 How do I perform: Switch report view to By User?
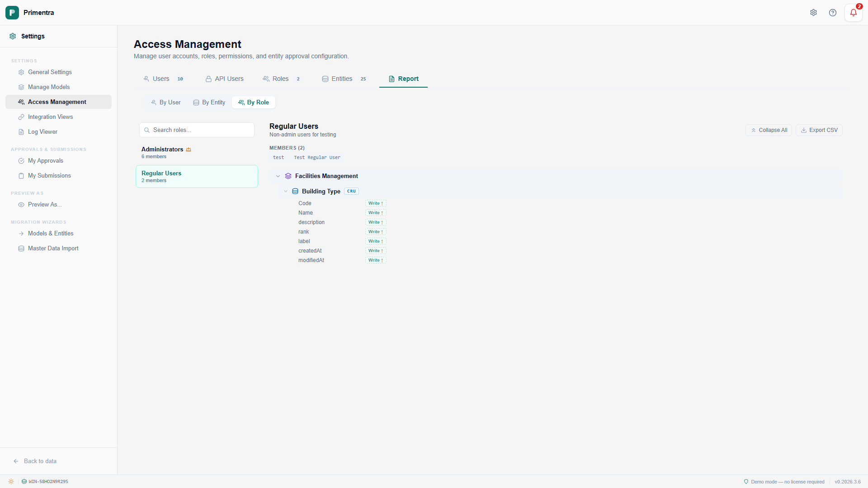click(x=166, y=103)
